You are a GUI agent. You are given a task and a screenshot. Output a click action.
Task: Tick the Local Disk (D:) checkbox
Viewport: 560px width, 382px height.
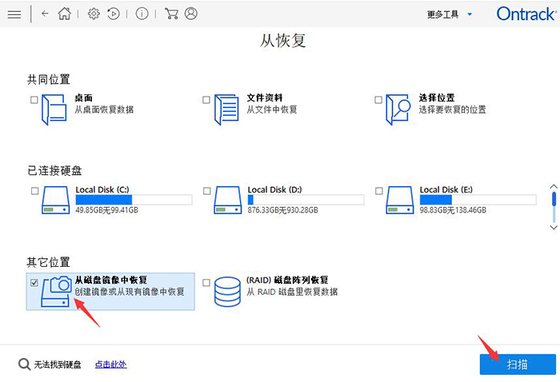[x=207, y=191]
